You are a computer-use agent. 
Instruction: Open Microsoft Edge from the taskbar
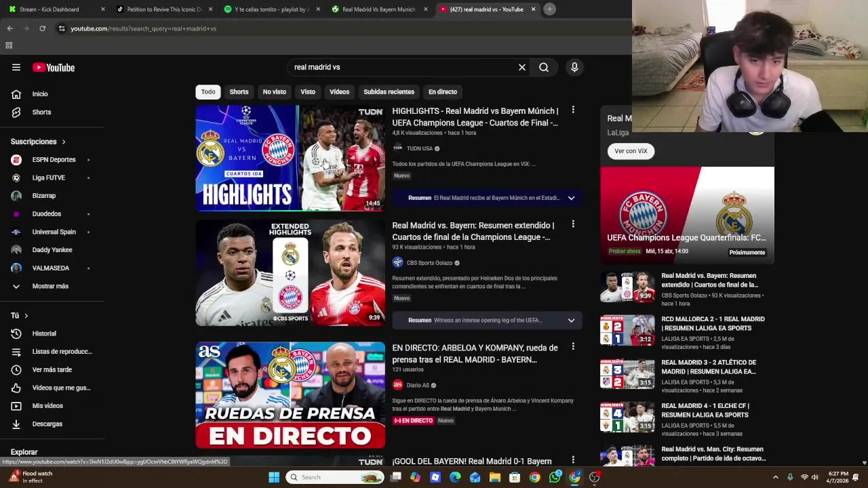[455, 477]
